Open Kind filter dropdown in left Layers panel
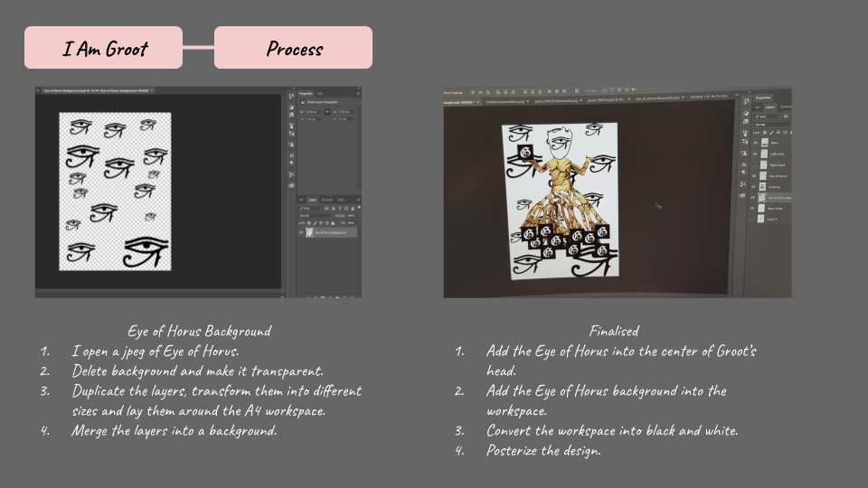 coord(310,208)
